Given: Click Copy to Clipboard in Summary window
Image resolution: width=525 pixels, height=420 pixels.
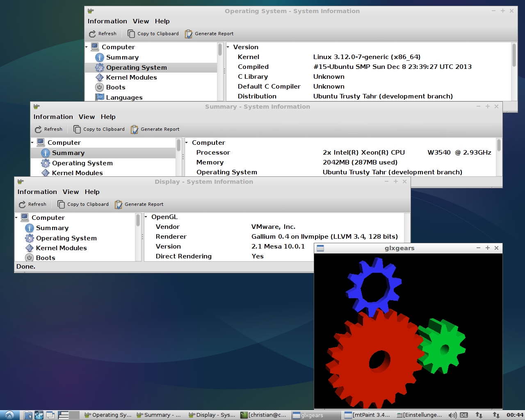Looking at the screenshot, I should click(99, 129).
